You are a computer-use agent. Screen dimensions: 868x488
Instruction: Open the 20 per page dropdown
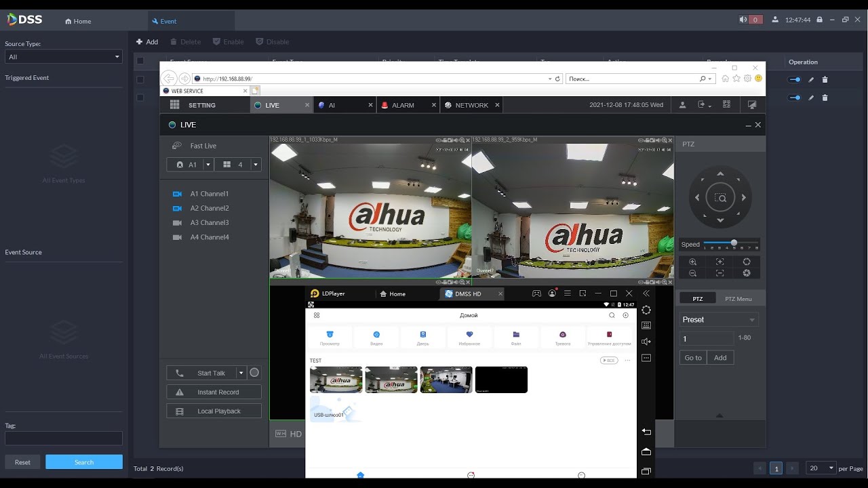click(x=821, y=468)
